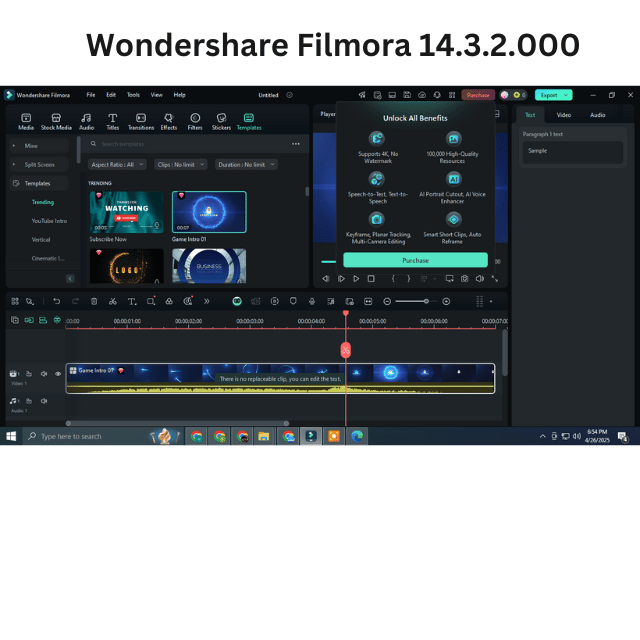The height and width of the screenshot is (640, 640).
Task: Click the fullscreen preview icon
Action: click(x=495, y=278)
